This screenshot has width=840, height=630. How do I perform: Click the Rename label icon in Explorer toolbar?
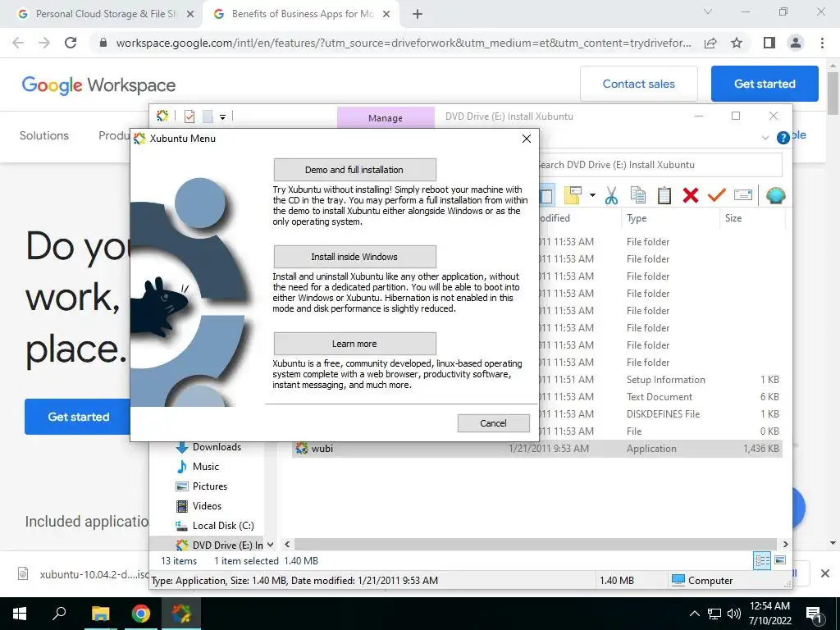click(x=743, y=195)
